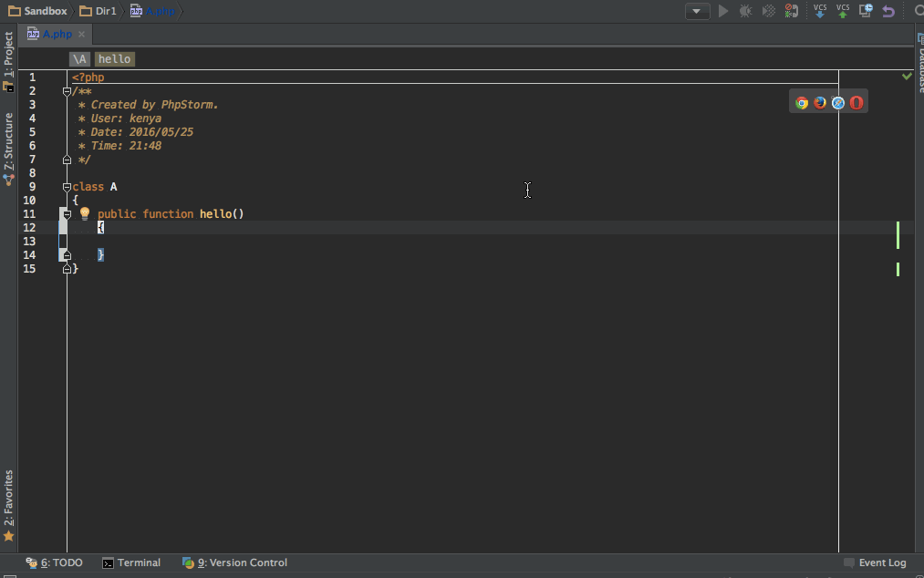Click 'Time: 21:48' comment text
Viewport: 924px width, 578px height.
[x=126, y=146]
